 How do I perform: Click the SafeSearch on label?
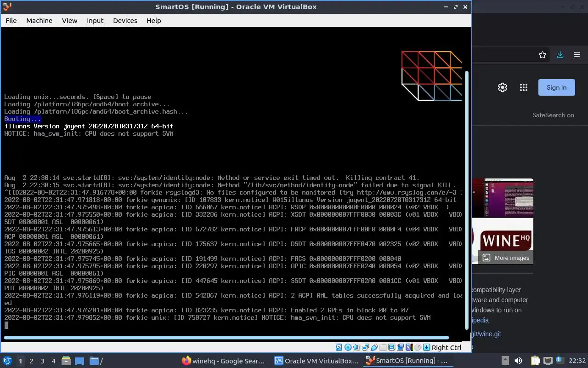pyautogui.click(x=553, y=115)
